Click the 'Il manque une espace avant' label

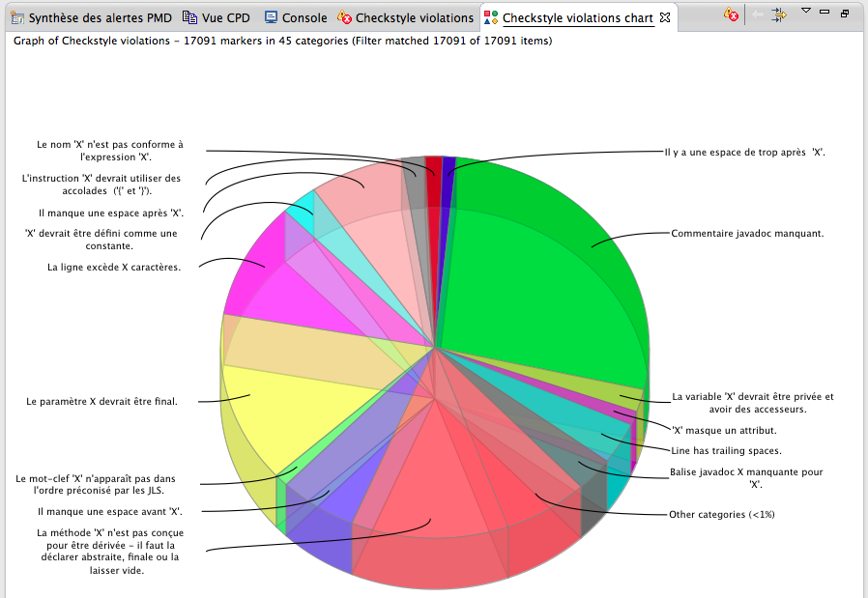coord(109,511)
